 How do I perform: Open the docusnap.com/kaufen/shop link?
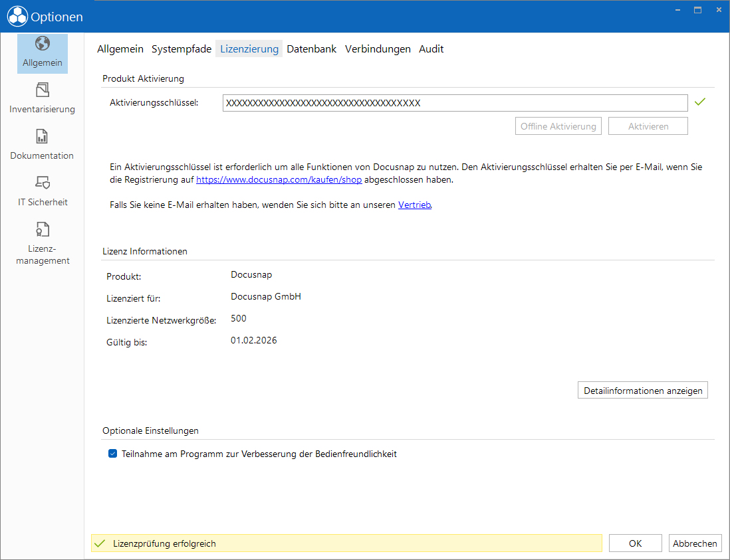coord(279,179)
